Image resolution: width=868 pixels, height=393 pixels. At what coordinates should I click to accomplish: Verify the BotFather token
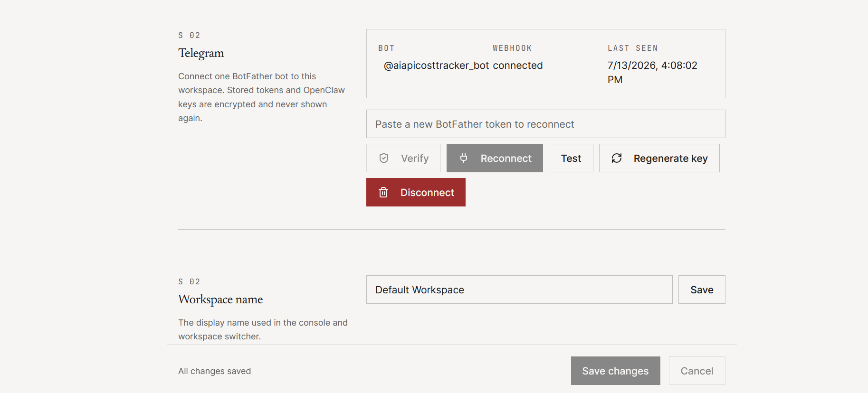[403, 158]
